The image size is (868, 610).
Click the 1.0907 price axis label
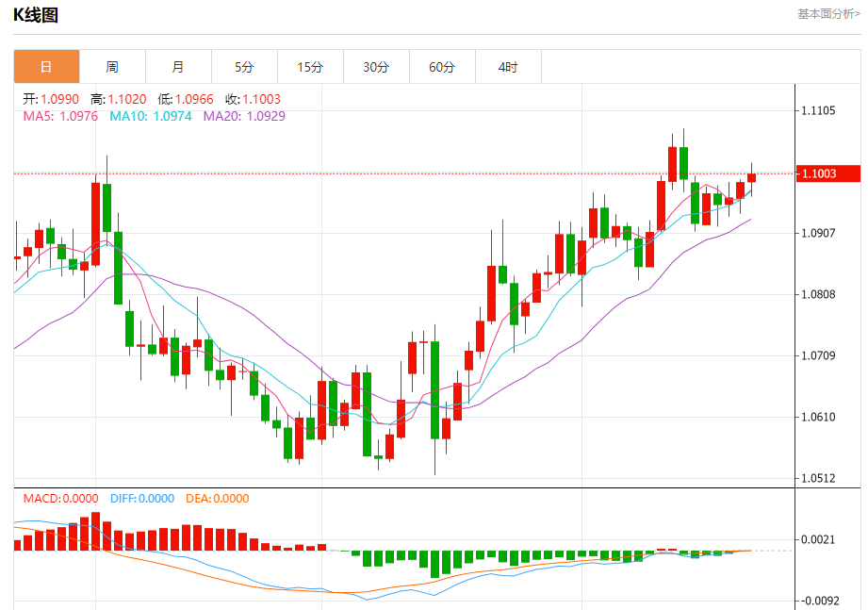(x=818, y=233)
